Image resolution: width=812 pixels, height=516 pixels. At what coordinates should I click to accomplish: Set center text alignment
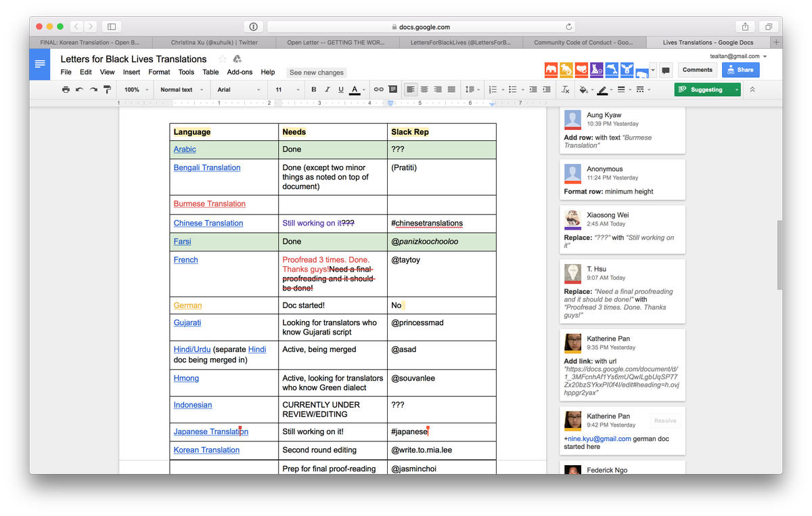[424, 89]
